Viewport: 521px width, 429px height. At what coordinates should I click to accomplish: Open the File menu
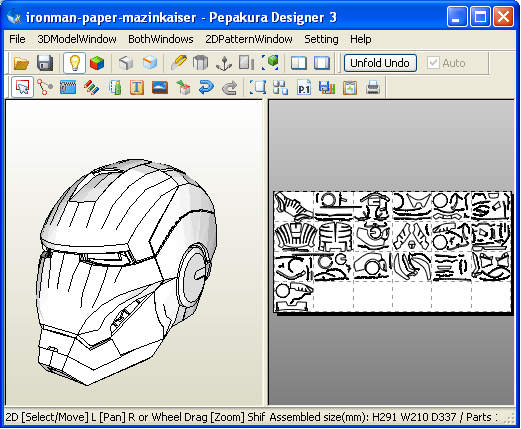[17, 39]
